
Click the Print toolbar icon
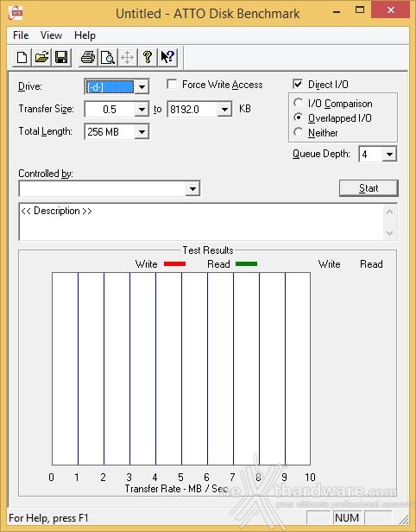[x=88, y=57]
